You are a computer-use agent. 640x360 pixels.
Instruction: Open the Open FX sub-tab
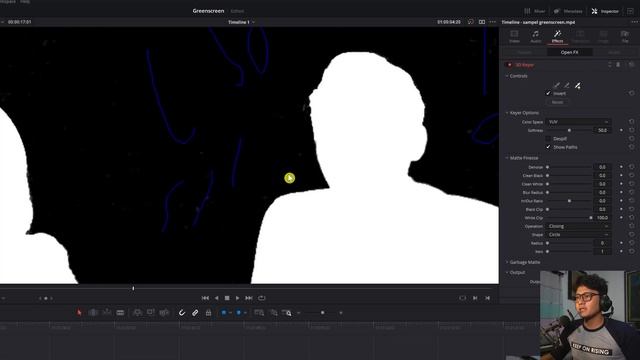click(x=569, y=52)
